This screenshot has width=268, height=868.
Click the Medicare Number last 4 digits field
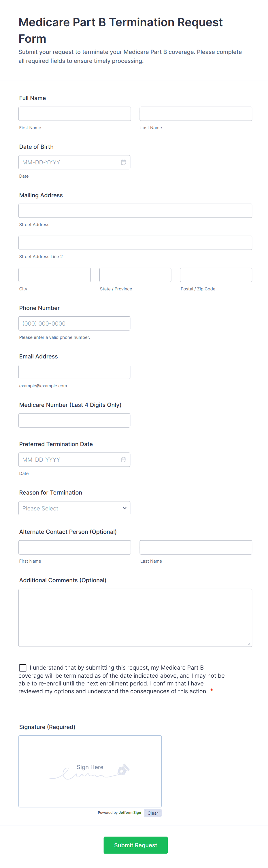pos(74,420)
